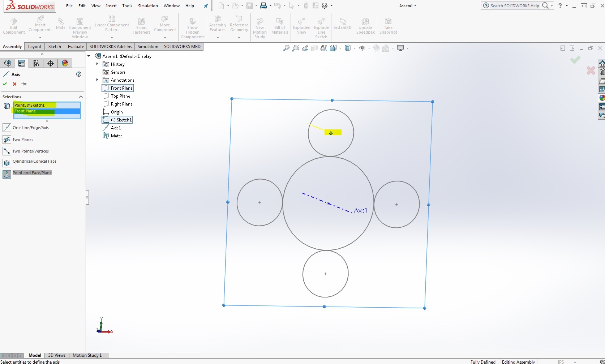The height and width of the screenshot is (364, 605).
Task: Expand the History tree node
Action: 97,64
